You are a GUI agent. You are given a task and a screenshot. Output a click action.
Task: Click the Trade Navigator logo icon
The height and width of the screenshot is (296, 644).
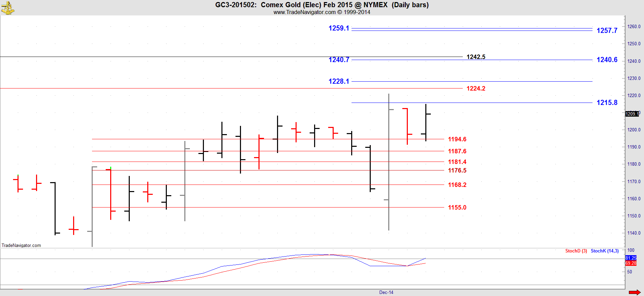[8, 8]
